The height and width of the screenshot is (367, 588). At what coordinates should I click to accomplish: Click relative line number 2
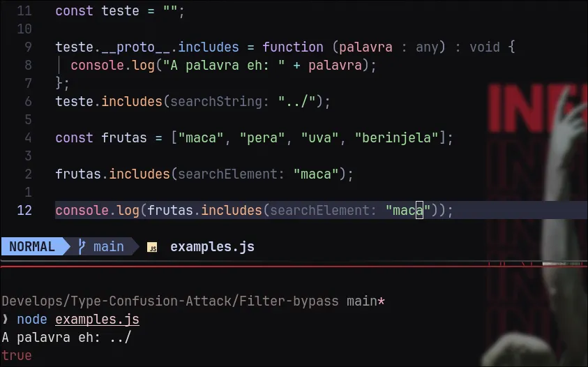(28, 174)
